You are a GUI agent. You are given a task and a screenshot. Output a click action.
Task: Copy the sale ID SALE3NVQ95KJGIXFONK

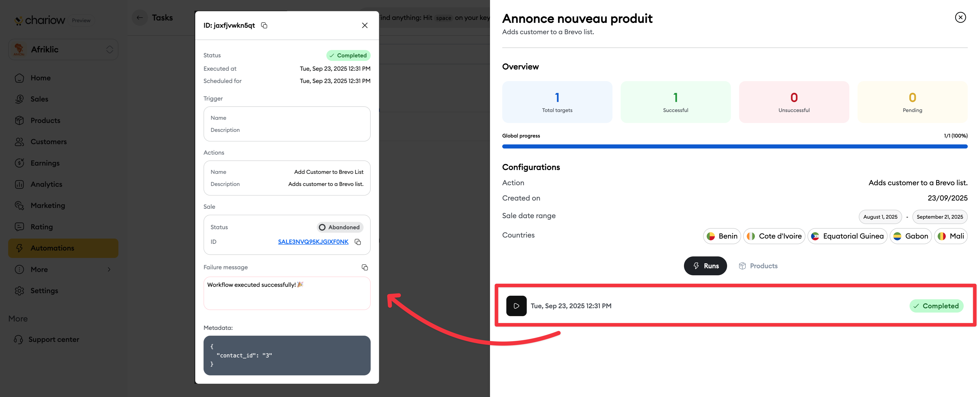pyautogui.click(x=358, y=242)
